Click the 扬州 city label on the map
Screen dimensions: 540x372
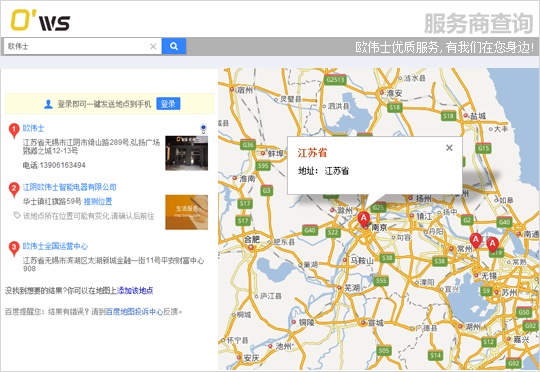coord(423,199)
